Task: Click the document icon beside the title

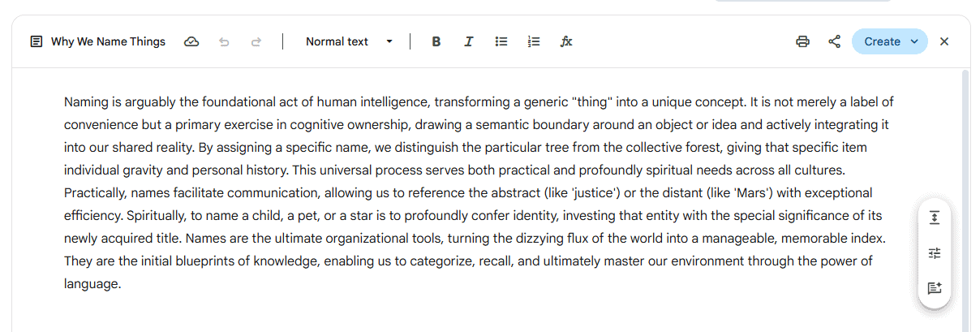Action: pos(36,41)
